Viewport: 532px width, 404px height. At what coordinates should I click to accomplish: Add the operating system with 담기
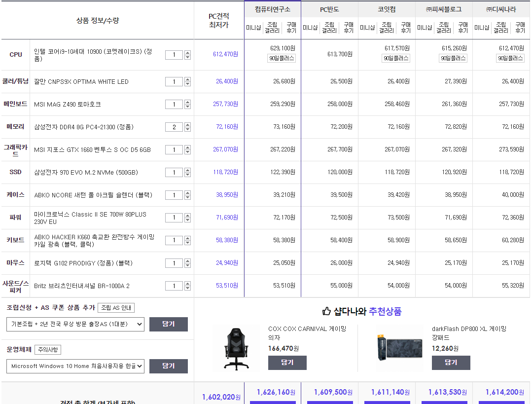[x=169, y=367]
